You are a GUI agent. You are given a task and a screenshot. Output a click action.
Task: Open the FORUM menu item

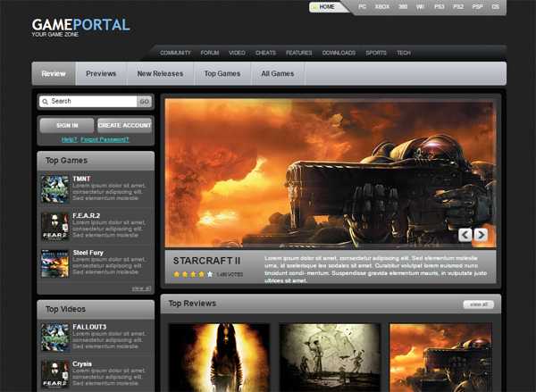210,53
